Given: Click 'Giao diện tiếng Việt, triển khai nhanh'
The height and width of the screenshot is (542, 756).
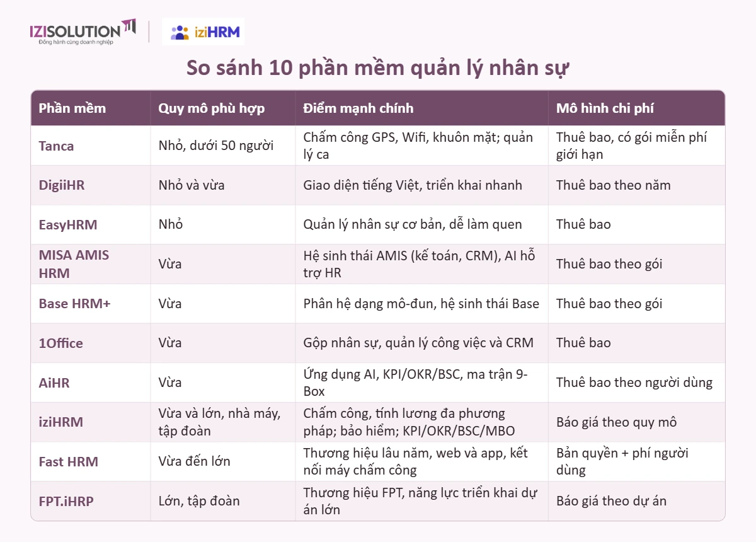Looking at the screenshot, I should tap(413, 185).
